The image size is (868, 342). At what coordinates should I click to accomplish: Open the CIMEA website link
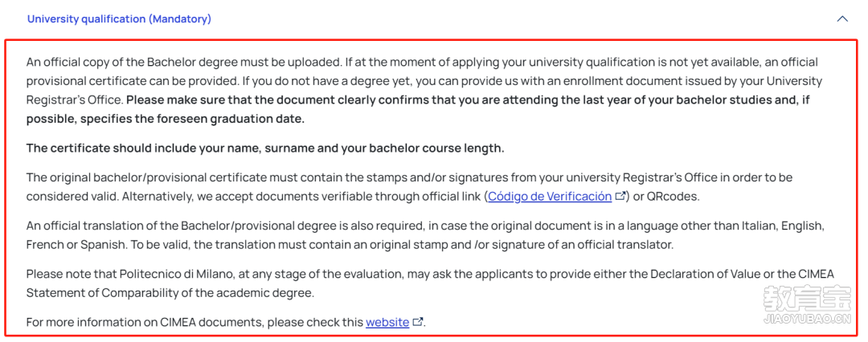point(387,322)
